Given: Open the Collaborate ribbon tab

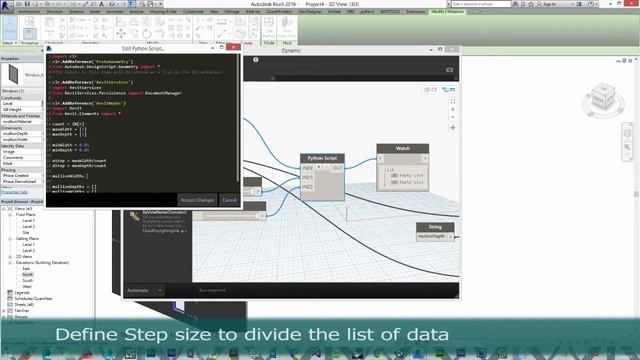Looking at the screenshot, I should click(193, 12).
